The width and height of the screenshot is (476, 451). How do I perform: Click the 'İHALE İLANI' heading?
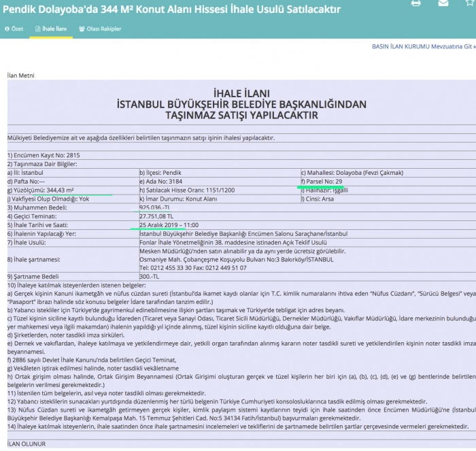[241, 93]
